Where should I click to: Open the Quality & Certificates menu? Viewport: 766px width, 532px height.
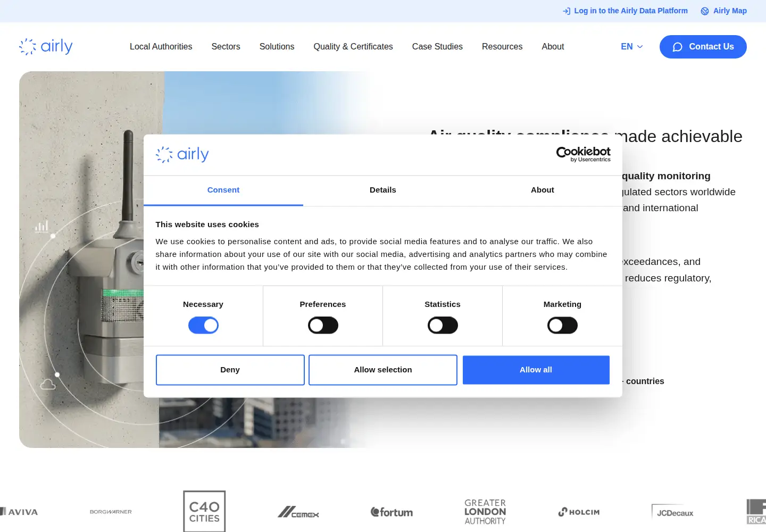[x=353, y=47]
